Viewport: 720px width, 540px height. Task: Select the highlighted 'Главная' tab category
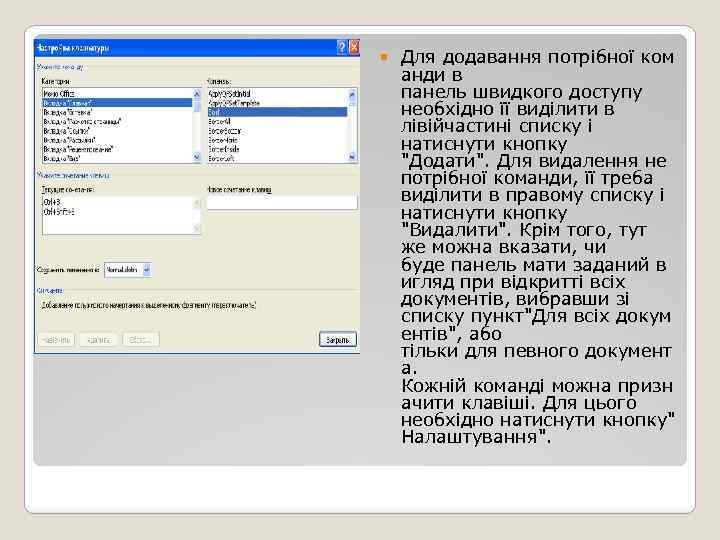click(117, 103)
